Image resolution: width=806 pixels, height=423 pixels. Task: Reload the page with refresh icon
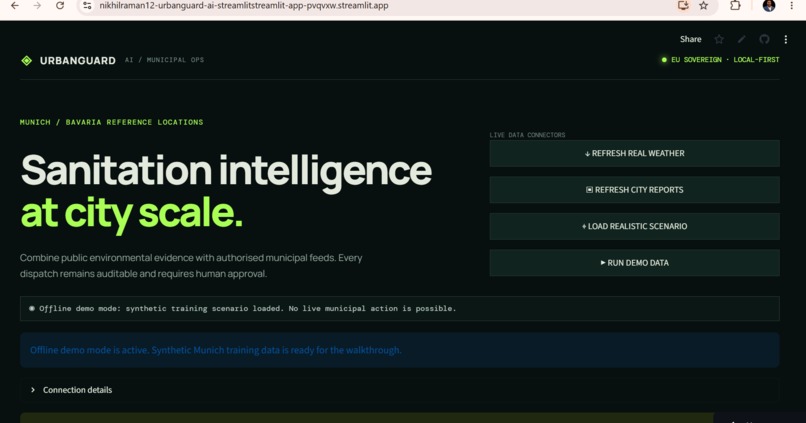point(60,6)
